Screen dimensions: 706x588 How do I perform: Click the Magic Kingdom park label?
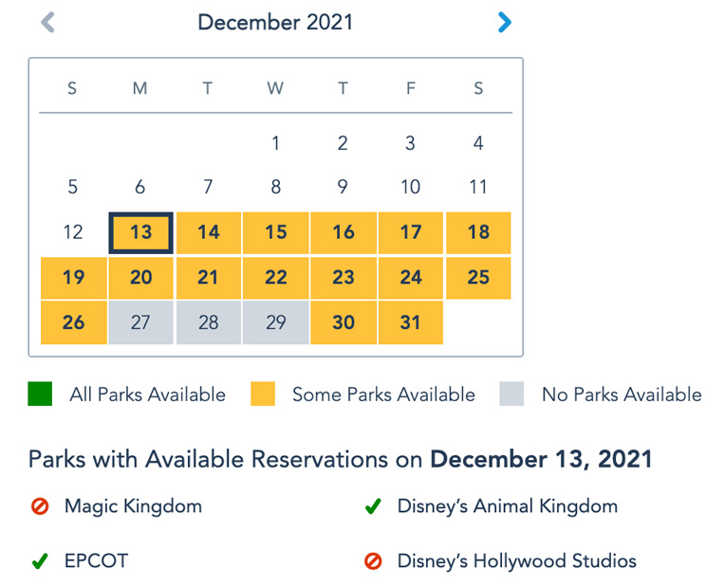coord(133,506)
